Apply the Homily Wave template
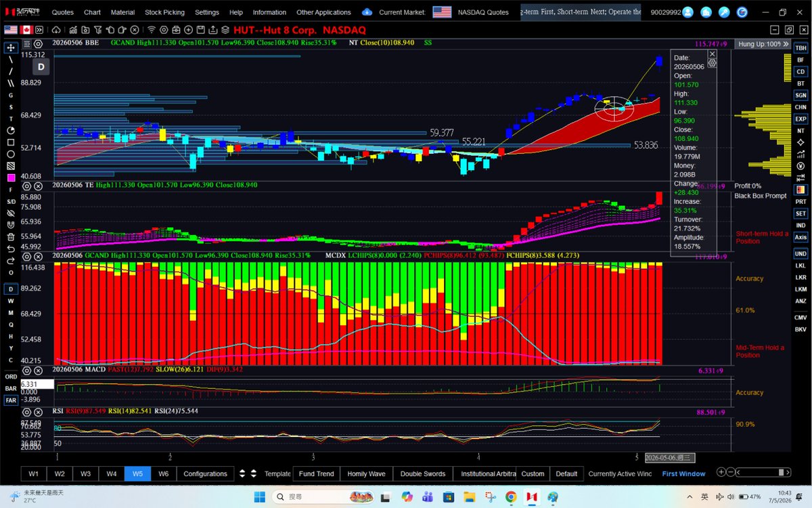The width and height of the screenshot is (812, 508). [366, 473]
